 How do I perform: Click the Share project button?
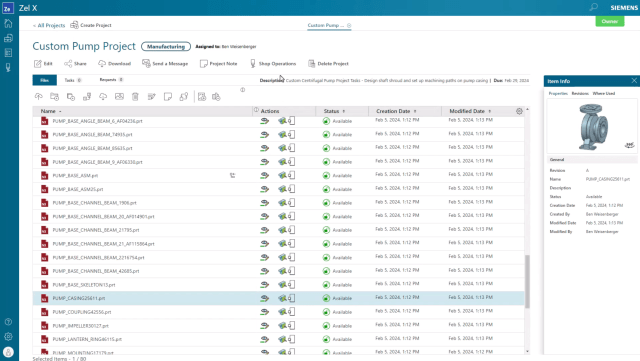(x=75, y=64)
